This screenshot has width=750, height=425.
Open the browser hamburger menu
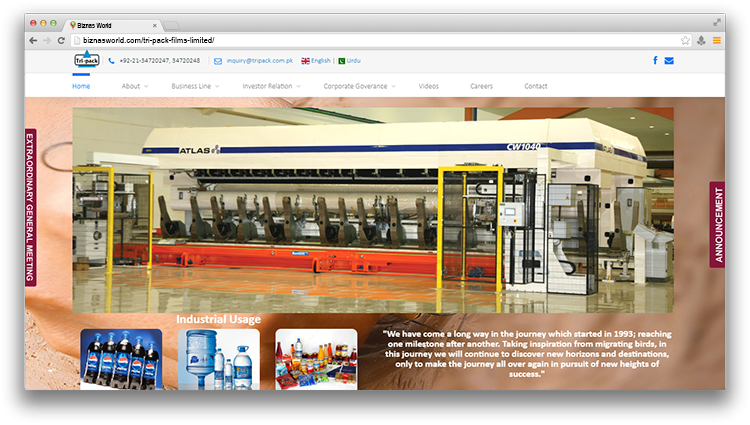[716, 40]
